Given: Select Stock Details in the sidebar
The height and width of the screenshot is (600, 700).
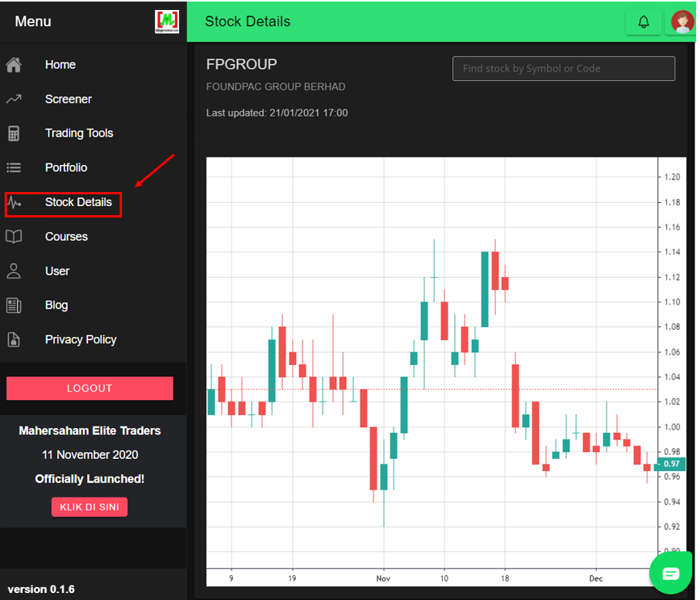Looking at the screenshot, I should coord(78,202).
